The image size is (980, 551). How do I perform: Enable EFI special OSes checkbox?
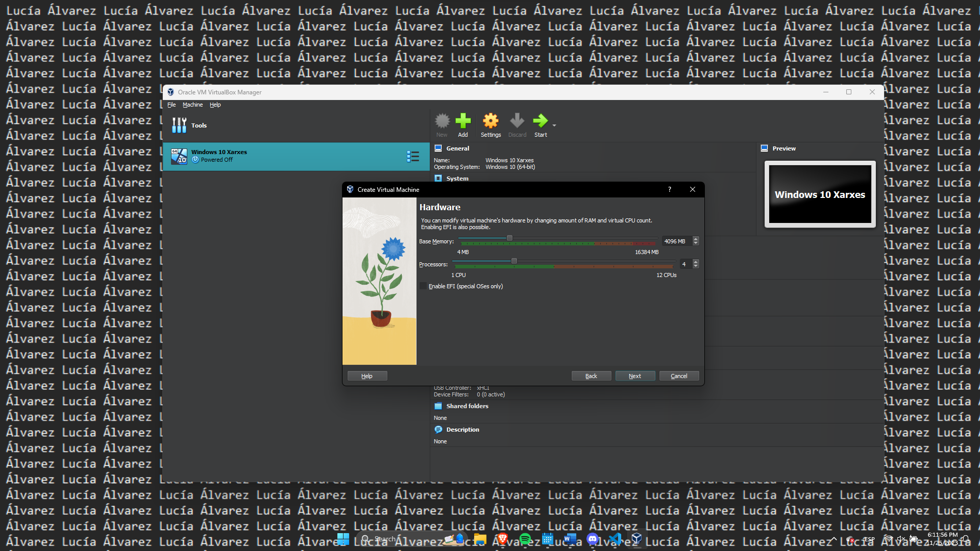(x=423, y=286)
